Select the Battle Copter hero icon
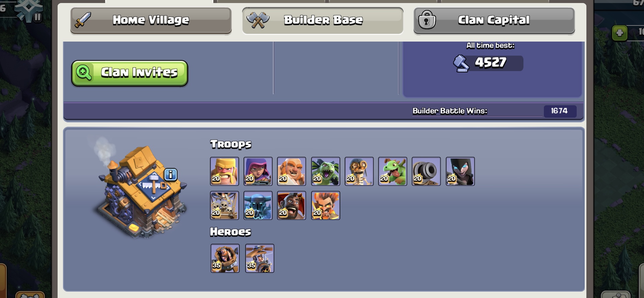Viewport: 644px width, 298px height. (260, 258)
